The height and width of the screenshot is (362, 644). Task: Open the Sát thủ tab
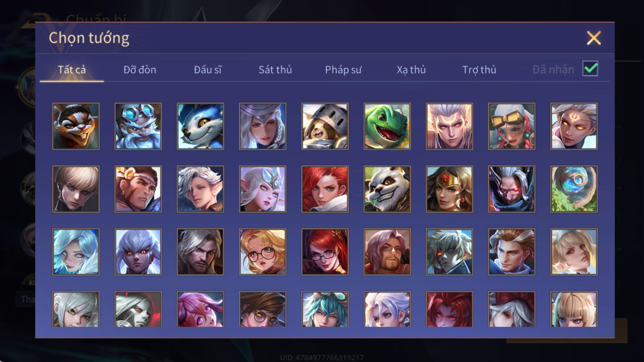pos(275,70)
